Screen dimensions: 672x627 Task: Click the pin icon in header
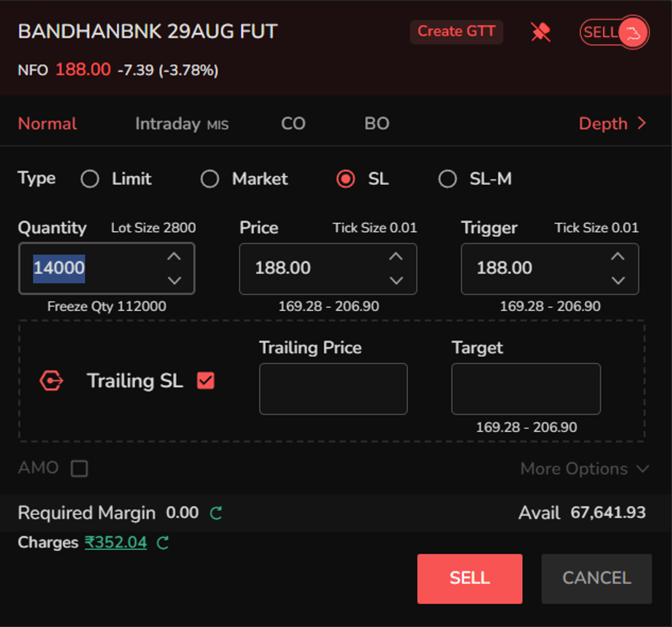click(541, 32)
